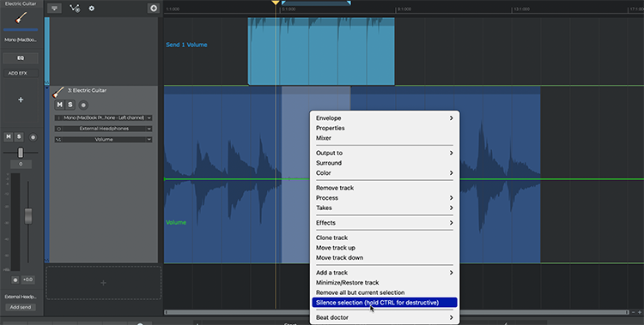
Task: Open the track view options icon in toolbar
Action: pyautogui.click(x=54, y=9)
